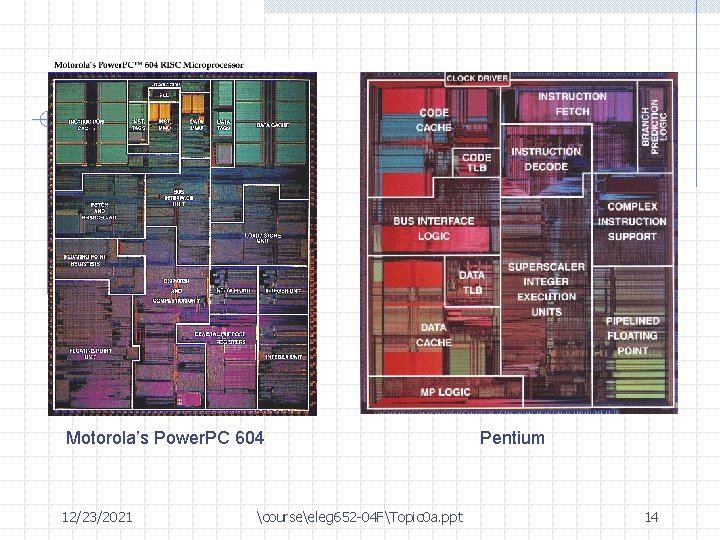
Task: Click the footer path \course\eleg652-04F\Topic0a.ppt
Action: 360,517
